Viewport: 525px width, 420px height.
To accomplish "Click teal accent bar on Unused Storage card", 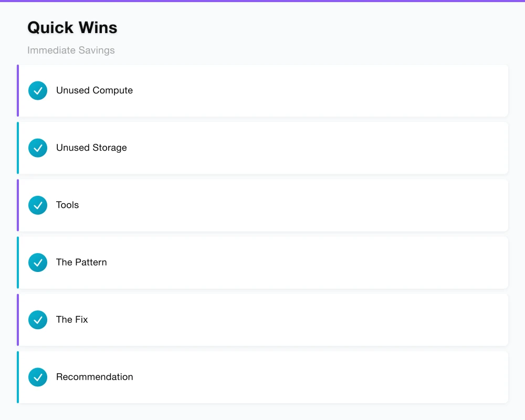I will tap(18, 148).
